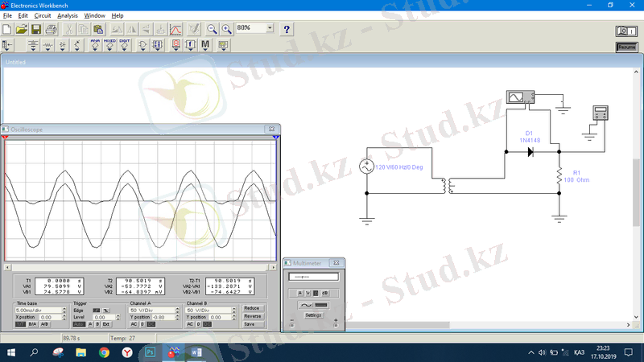Open the Favorites parts bin
Viewport: 644px width, 362px height.
pos(7,45)
